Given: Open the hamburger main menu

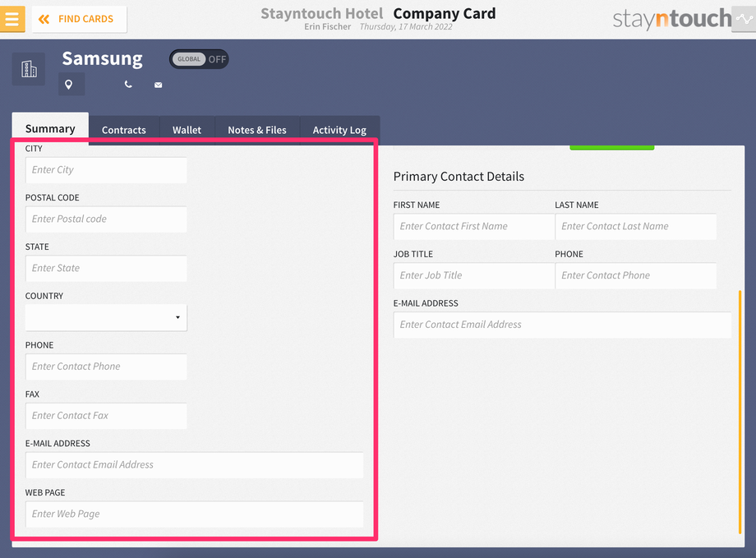Looking at the screenshot, I should click(12, 19).
